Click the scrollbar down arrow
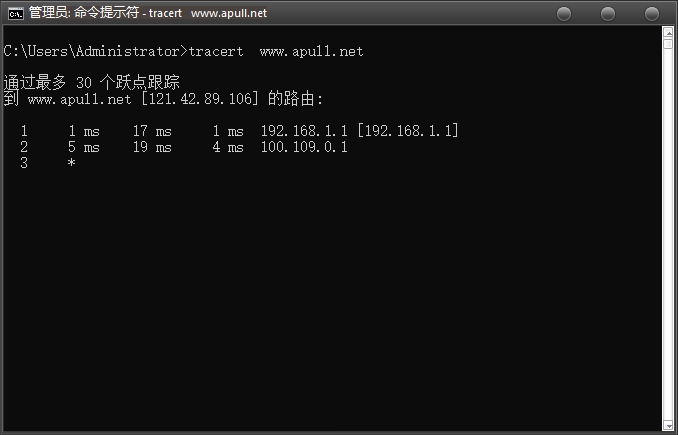The image size is (678, 435). pyautogui.click(x=668, y=425)
